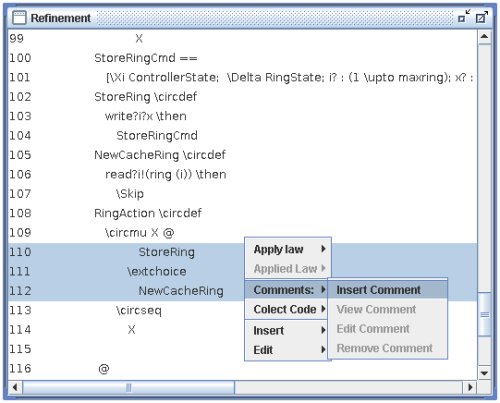The image size is (500, 403).
Task: Click the maximize button in Refinement title bar
Action: (481, 17)
